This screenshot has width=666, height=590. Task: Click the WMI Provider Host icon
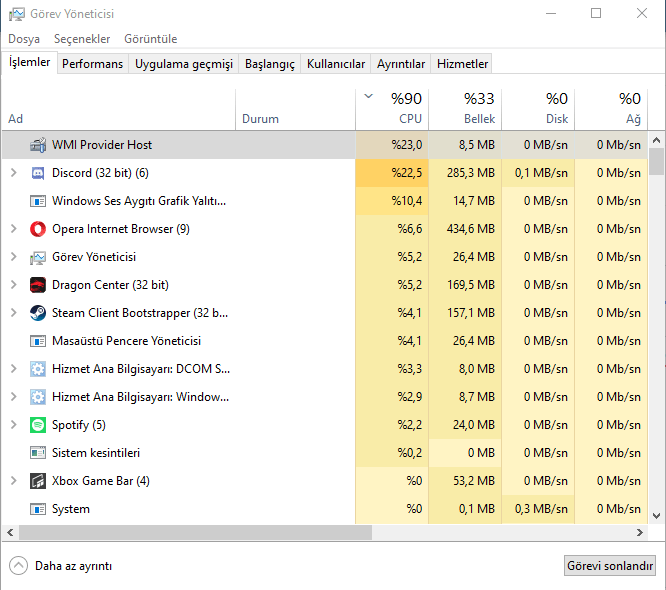click(38, 145)
